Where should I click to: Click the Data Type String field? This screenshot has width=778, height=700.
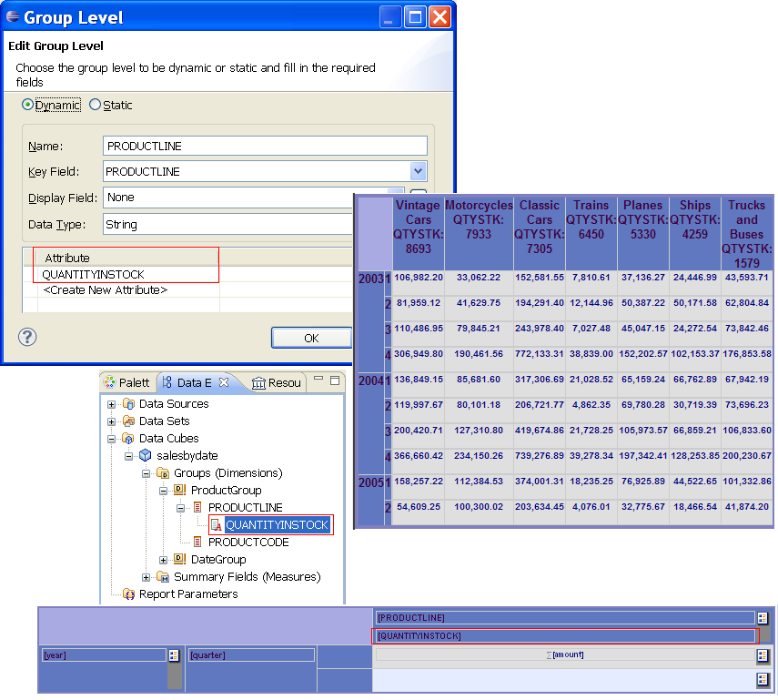pyautogui.click(x=228, y=225)
